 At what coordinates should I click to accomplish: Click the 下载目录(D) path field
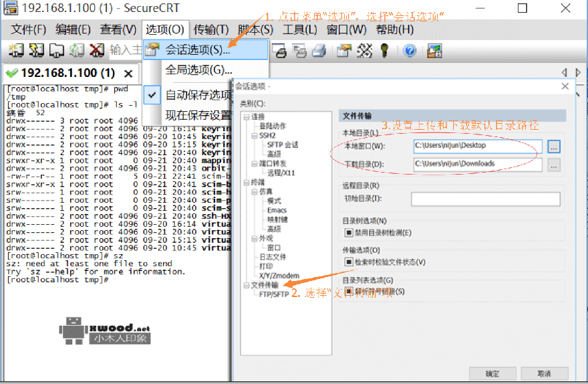point(478,165)
